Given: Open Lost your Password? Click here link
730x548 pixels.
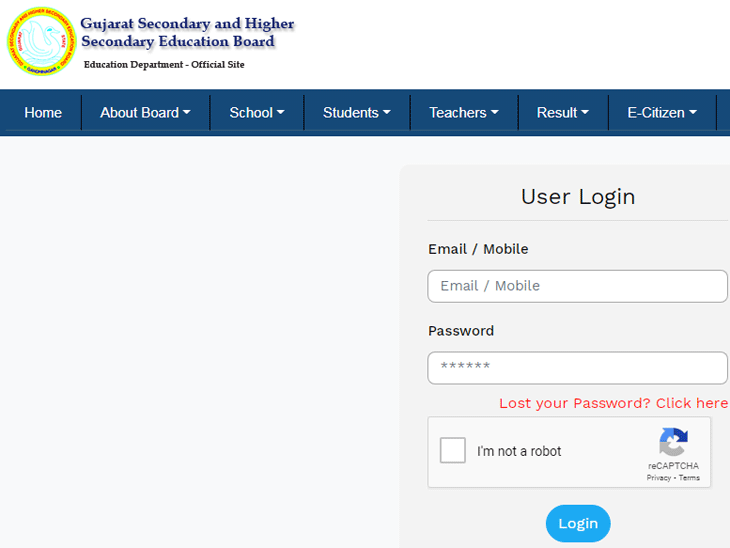Looking at the screenshot, I should click(614, 403).
